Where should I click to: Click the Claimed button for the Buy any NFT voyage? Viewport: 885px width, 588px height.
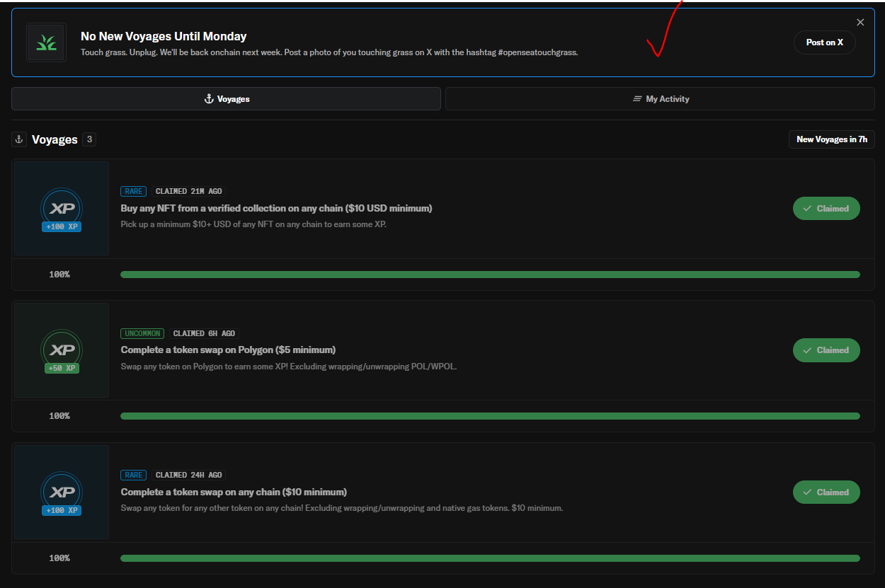click(x=826, y=209)
